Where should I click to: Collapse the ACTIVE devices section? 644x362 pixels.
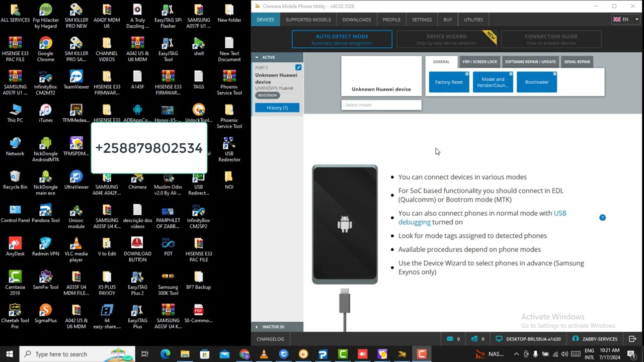257,57
